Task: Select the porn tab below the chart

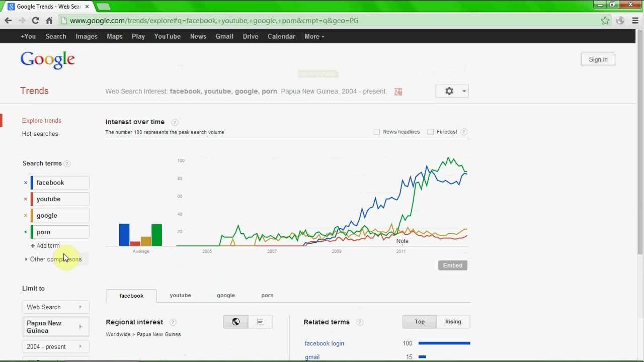Action: pyautogui.click(x=267, y=295)
